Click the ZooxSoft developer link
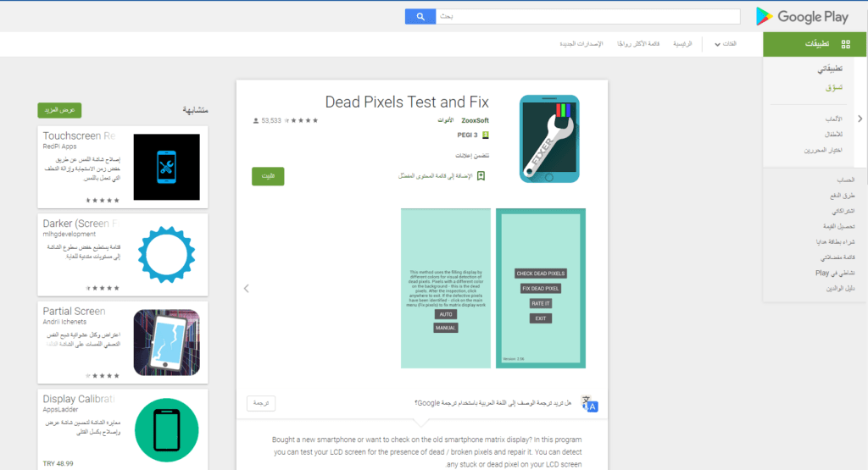Viewport: 868px width, 470px height. pyautogui.click(x=476, y=121)
